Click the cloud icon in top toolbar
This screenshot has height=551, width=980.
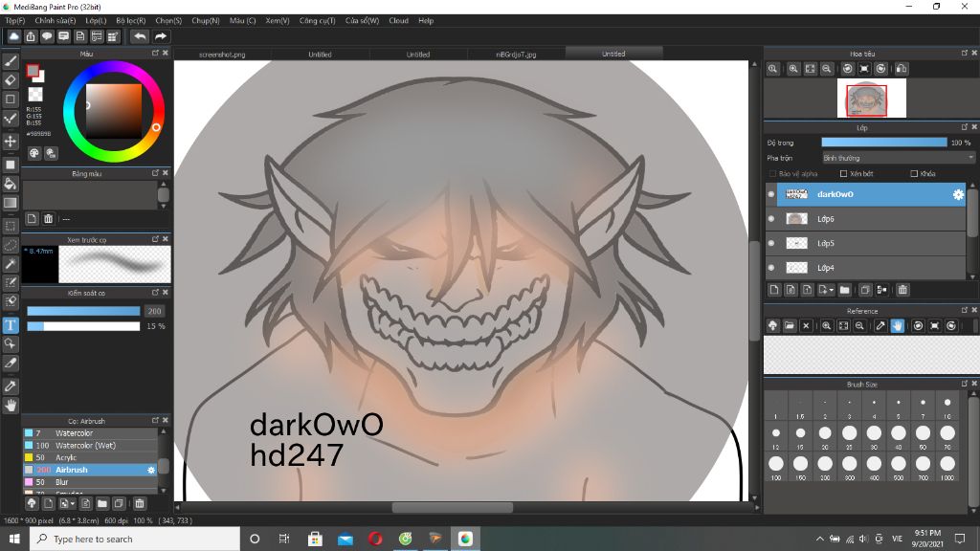click(x=13, y=37)
